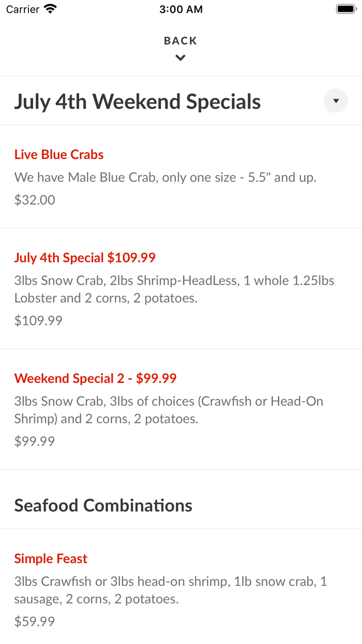Tap the Carrier label in the status bar
The image size is (362, 644).
(x=21, y=9)
